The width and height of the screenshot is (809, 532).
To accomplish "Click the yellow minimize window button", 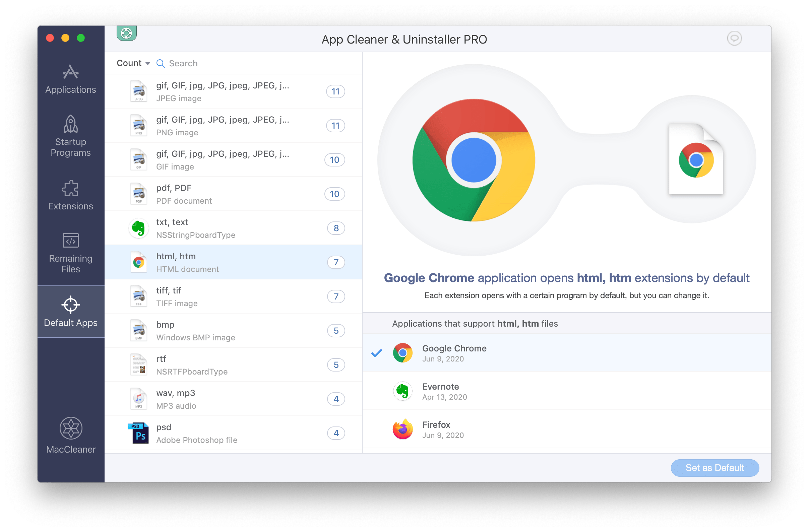I will 65,38.
